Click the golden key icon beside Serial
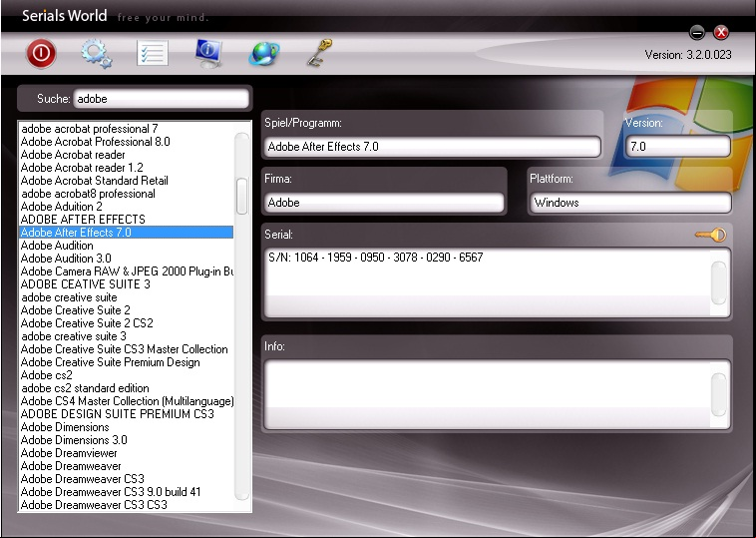Image resolution: width=756 pixels, height=538 pixels. click(x=710, y=235)
